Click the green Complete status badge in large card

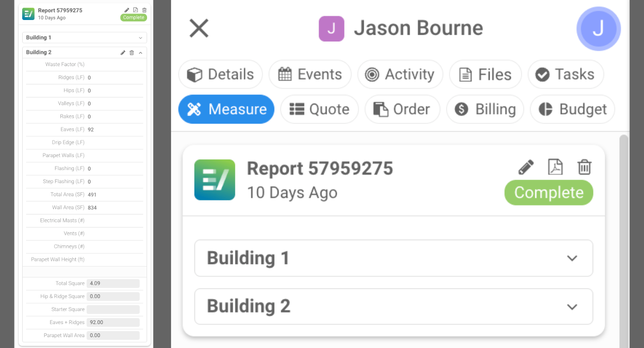point(548,193)
